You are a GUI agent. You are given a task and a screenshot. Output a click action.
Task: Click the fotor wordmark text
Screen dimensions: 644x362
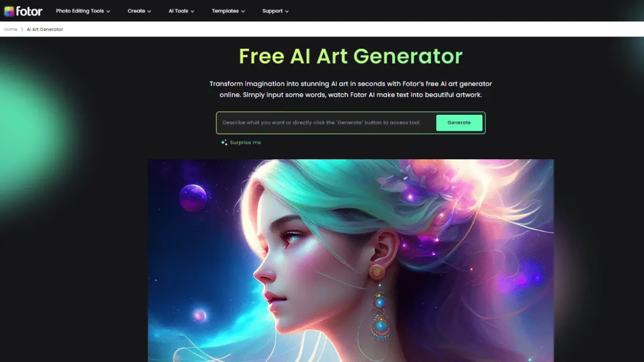pyautogui.click(x=30, y=11)
